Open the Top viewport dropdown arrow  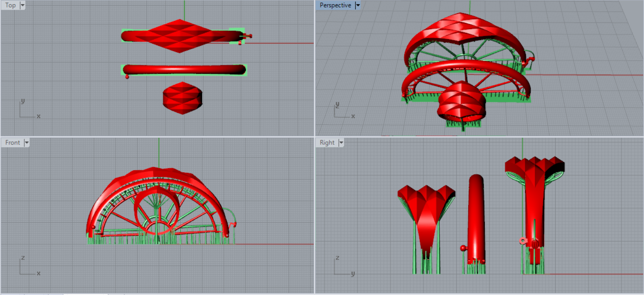tap(22, 5)
